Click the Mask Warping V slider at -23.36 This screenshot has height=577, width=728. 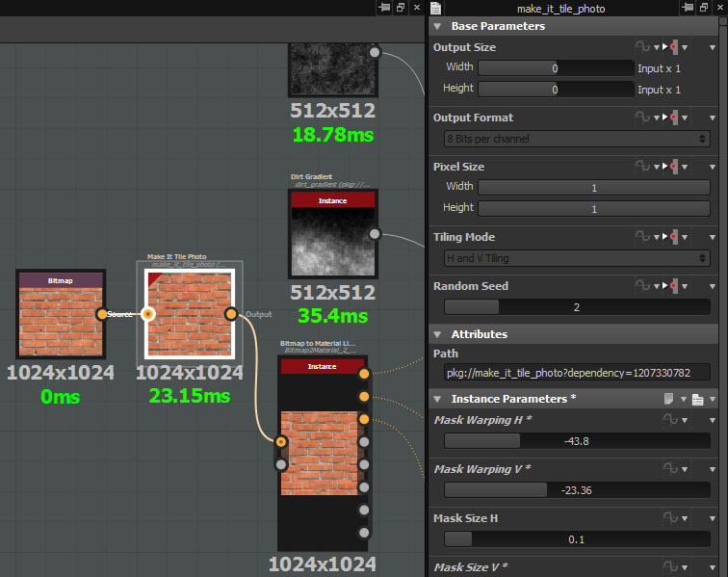point(577,490)
